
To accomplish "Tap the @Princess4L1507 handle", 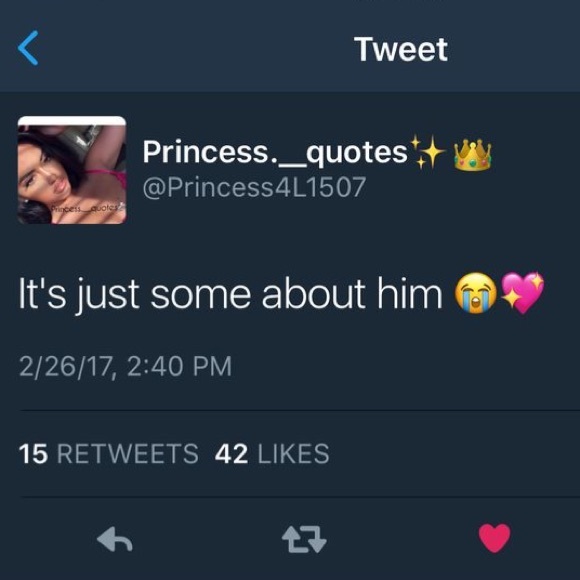I will coord(254,187).
